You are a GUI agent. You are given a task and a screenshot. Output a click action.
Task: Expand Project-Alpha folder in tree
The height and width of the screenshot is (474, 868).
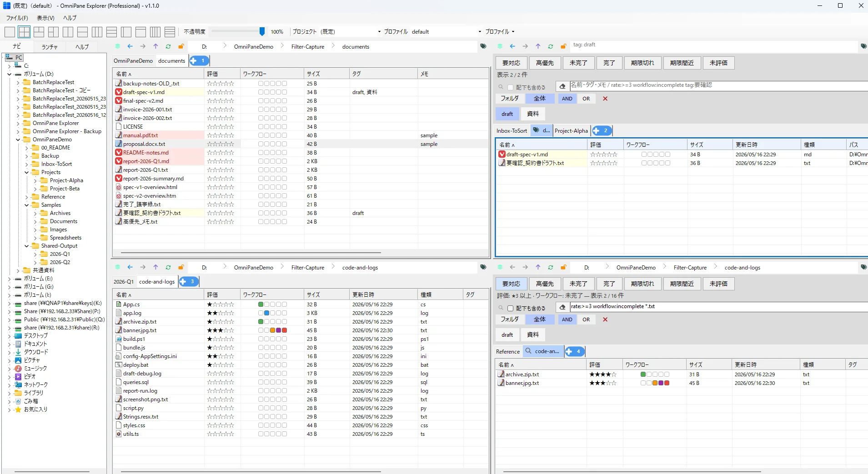click(35, 180)
